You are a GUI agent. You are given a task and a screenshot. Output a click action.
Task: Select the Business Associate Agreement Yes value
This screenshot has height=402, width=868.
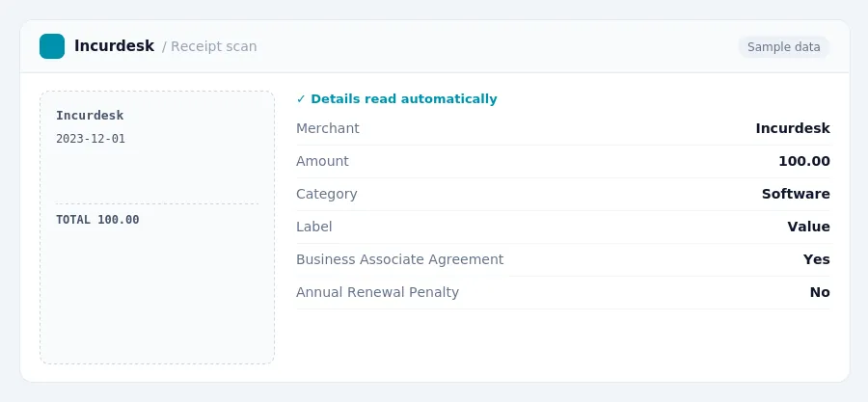point(817,259)
